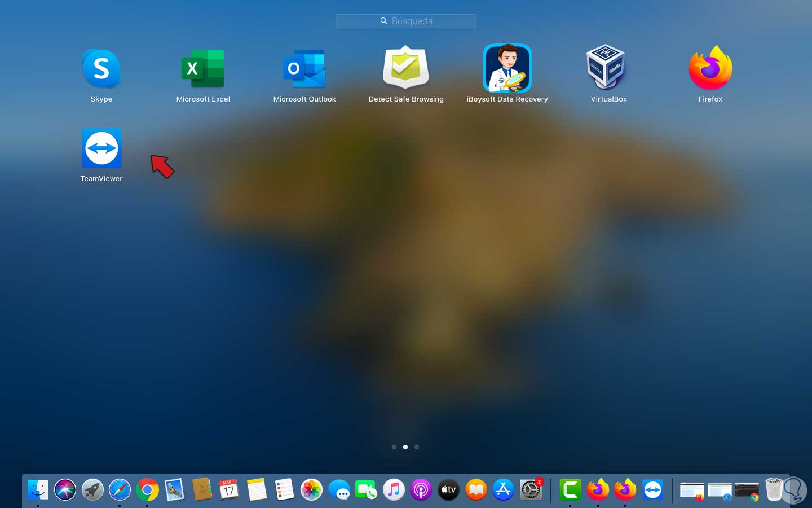
Task: Open Finder in the Dock
Action: 38,489
